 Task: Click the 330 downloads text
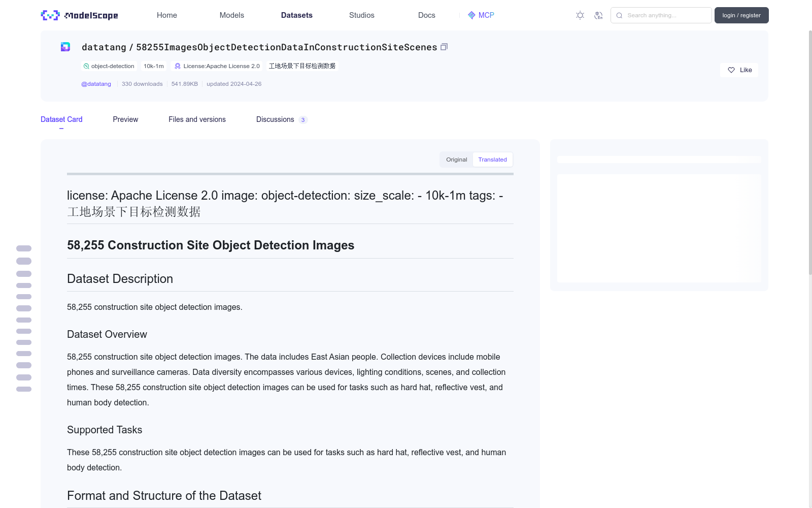click(142, 84)
